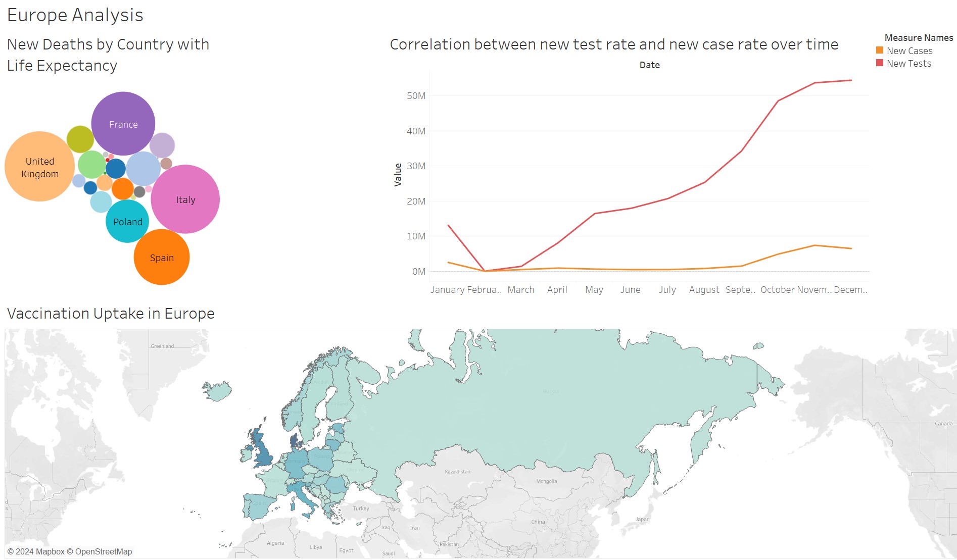Click Russia on the vaccination map
957x560 pixels.
coord(551,404)
